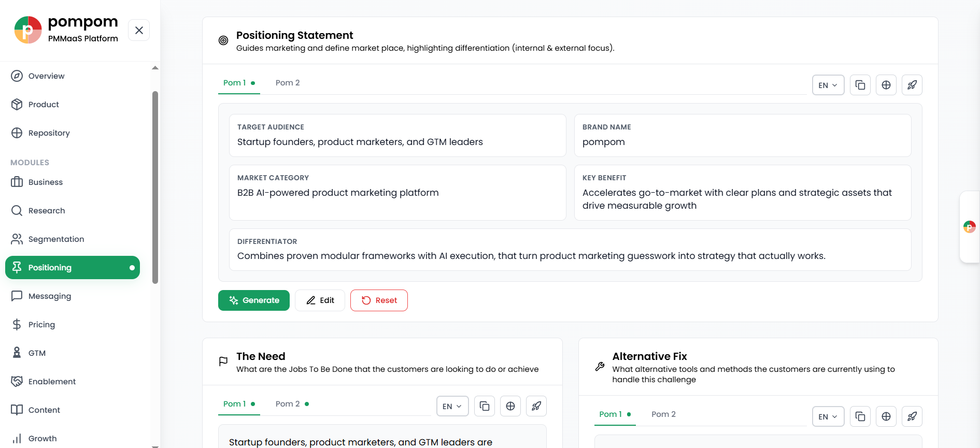Viewport: 980px width, 448px height.
Task: Click the Edit button
Action: tap(320, 300)
